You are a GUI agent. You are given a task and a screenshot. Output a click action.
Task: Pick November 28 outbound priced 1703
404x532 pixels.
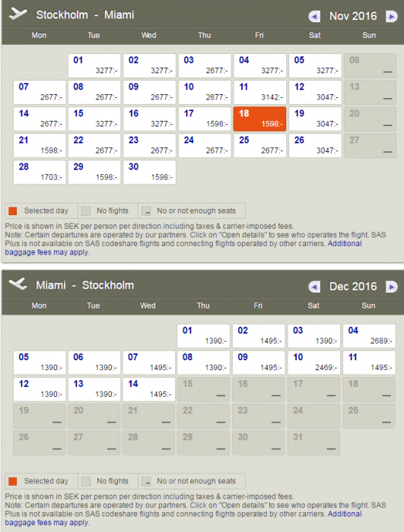[40, 173]
